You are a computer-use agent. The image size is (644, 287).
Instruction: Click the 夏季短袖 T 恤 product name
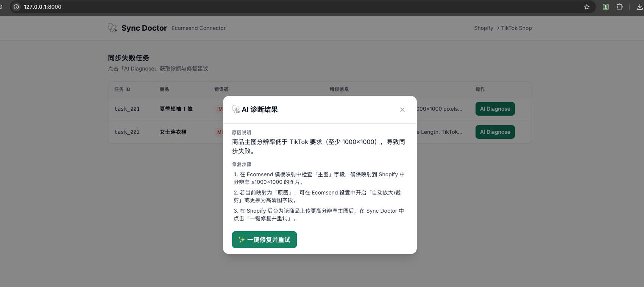click(x=176, y=109)
